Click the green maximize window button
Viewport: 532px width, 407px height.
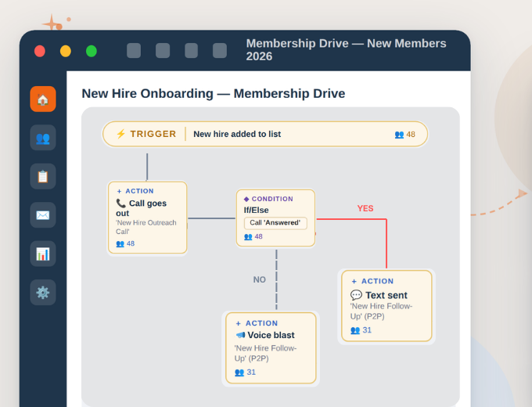click(x=92, y=51)
